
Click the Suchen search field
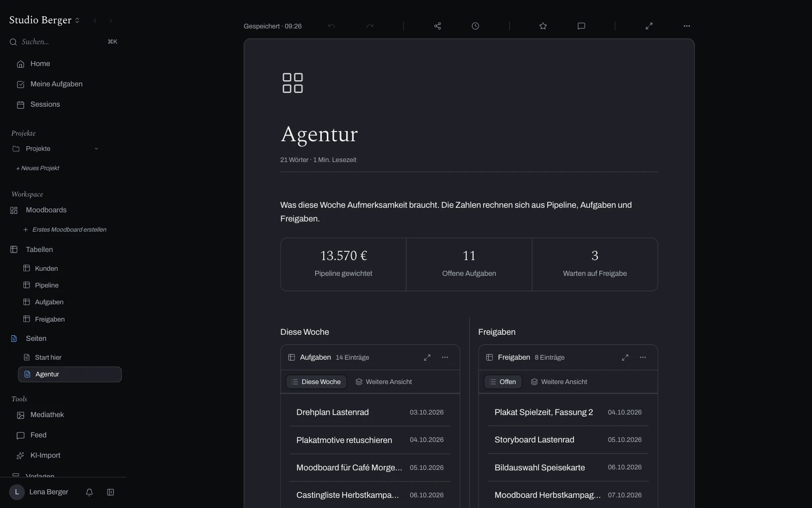[x=63, y=42]
